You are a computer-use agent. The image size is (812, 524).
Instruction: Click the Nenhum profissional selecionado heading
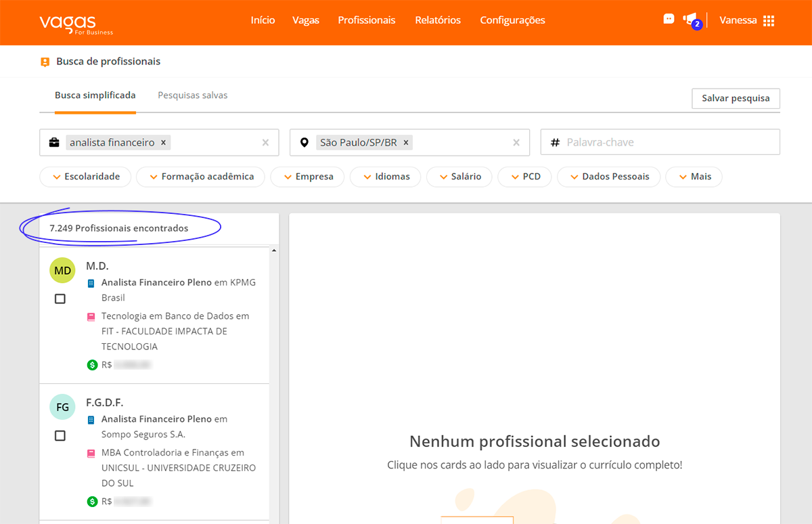(535, 442)
